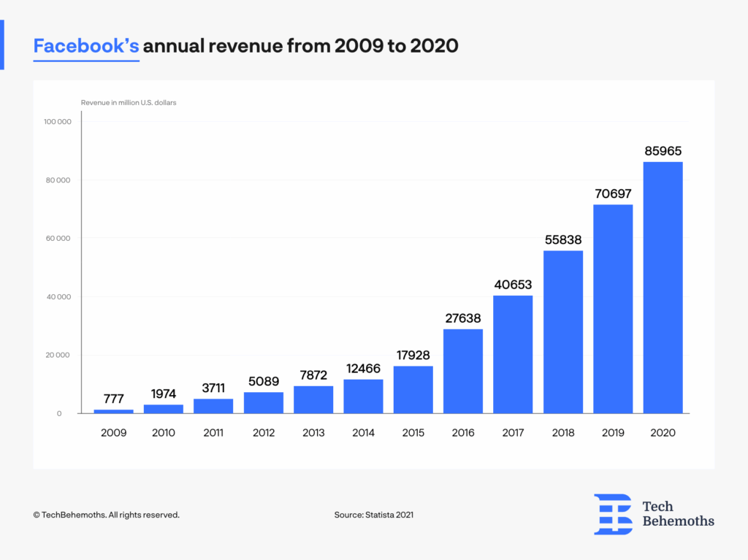
Task: Click the 2013 bar labeled 7872
Action: (313, 399)
